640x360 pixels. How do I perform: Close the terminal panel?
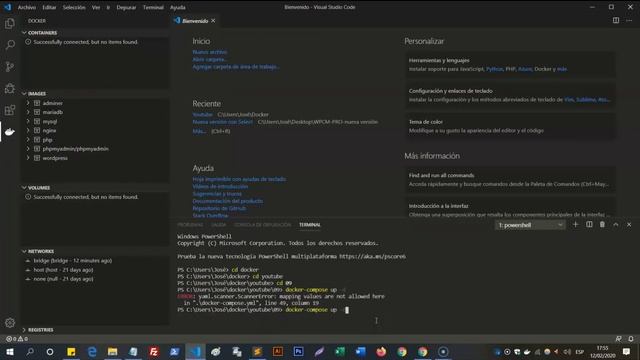point(629,224)
